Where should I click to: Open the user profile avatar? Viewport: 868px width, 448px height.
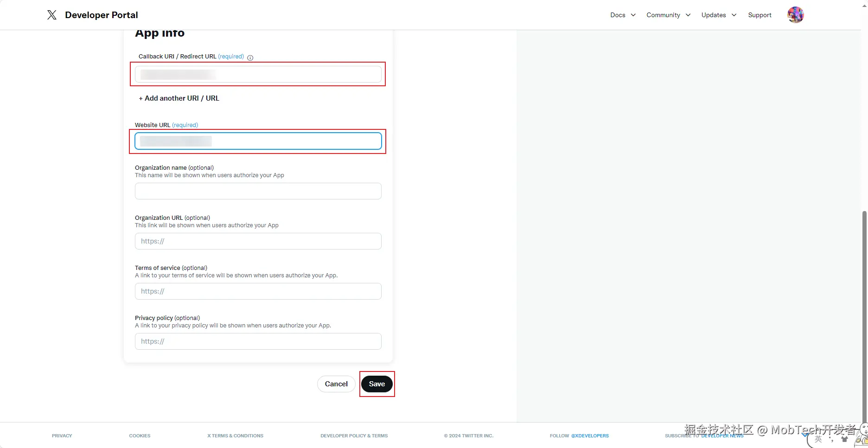coord(796,15)
